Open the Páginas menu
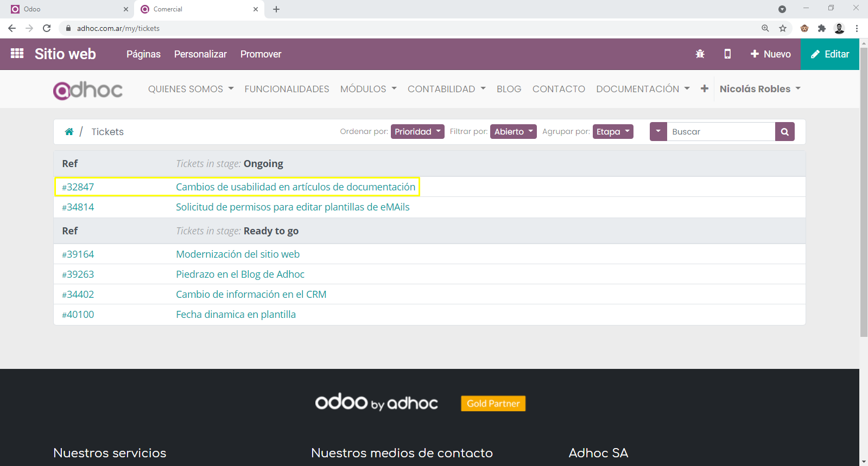Image resolution: width=868 pixels, height=466 pixels. pyautogui.click(x=143, y=54)
